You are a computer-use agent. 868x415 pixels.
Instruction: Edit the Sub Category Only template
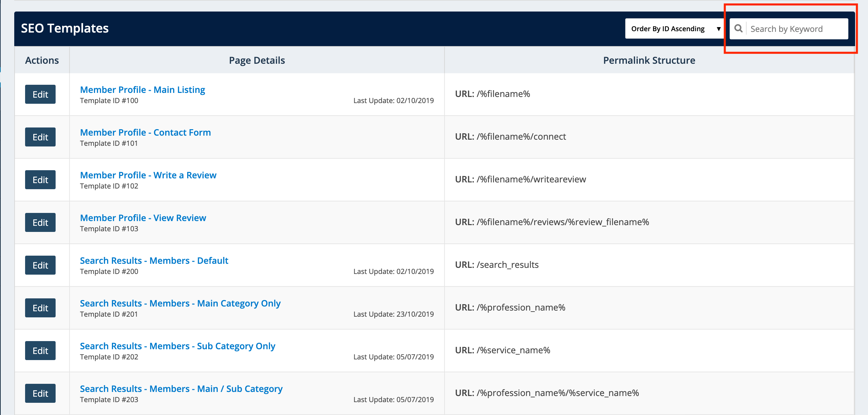click(x=40, y=351)
